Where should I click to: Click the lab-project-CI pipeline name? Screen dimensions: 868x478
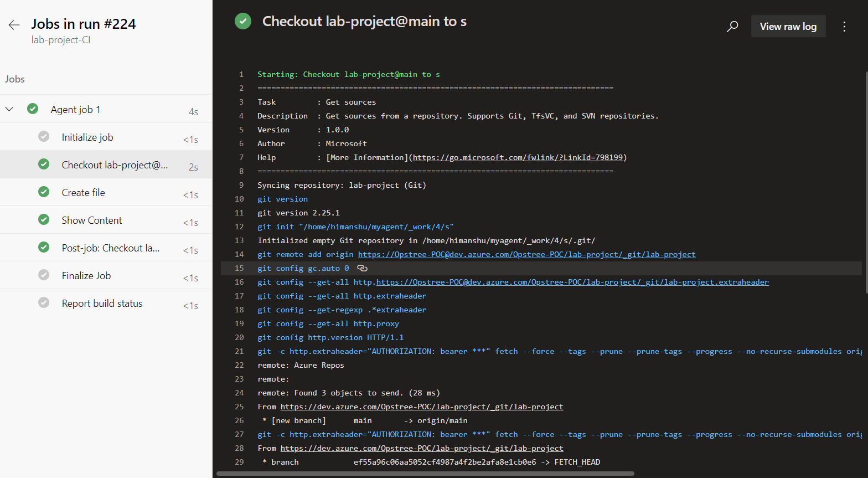[61, 40]
